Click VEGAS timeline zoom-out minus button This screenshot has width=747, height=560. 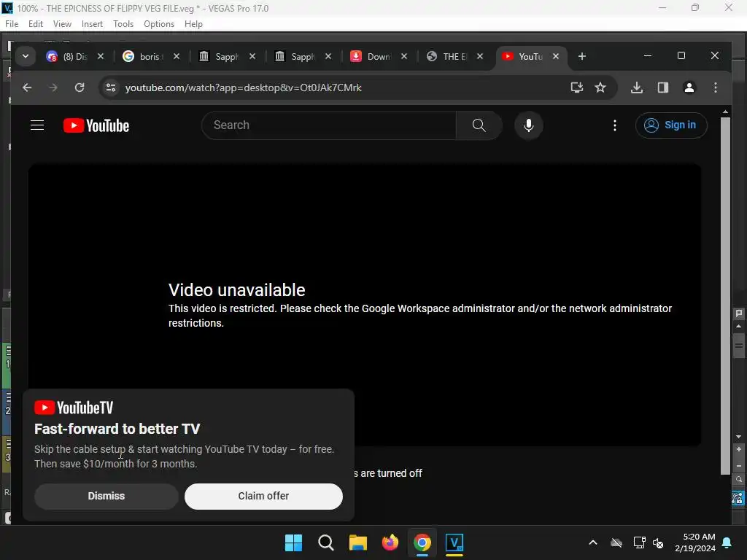click(738, 466)
